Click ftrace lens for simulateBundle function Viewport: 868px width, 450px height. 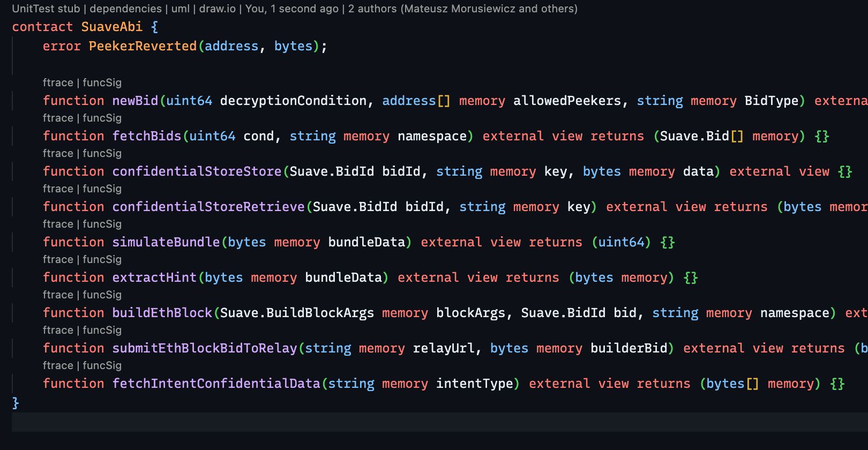58,224
